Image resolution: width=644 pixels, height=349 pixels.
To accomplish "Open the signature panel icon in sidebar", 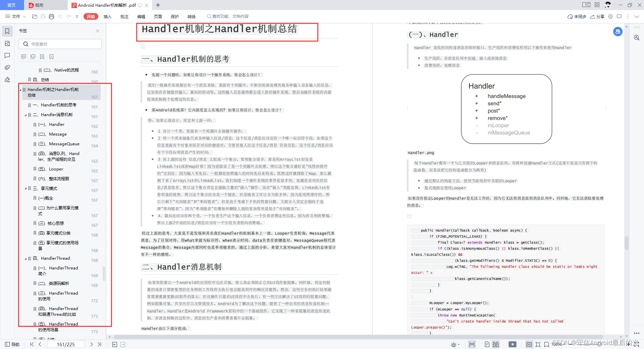I will click(7, 80).
